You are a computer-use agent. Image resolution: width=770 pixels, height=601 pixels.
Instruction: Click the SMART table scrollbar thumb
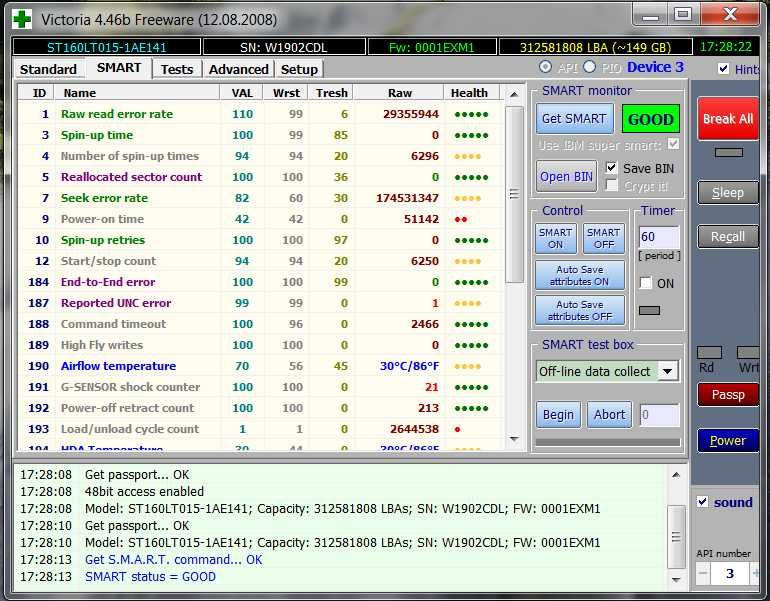[x=514, y=194]
